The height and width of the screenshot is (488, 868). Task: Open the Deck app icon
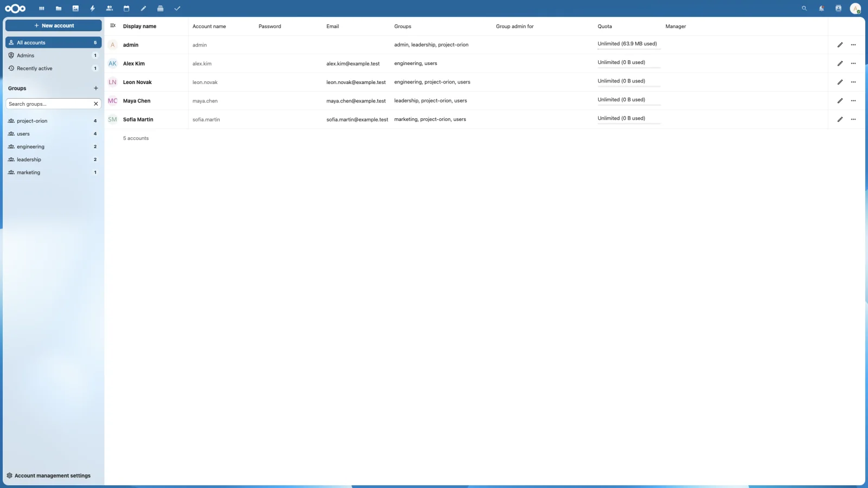click(160, 8)
